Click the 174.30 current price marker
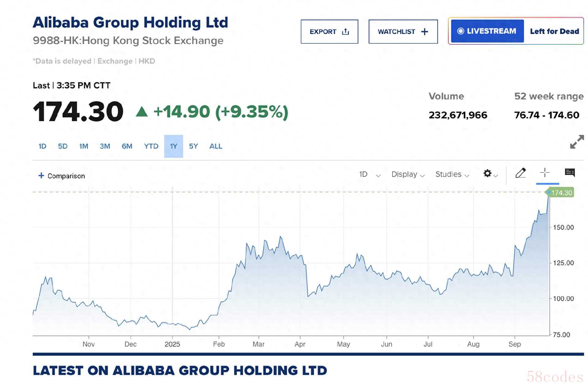The height and width of the screenshot is (386, 588). coord(561,193)
